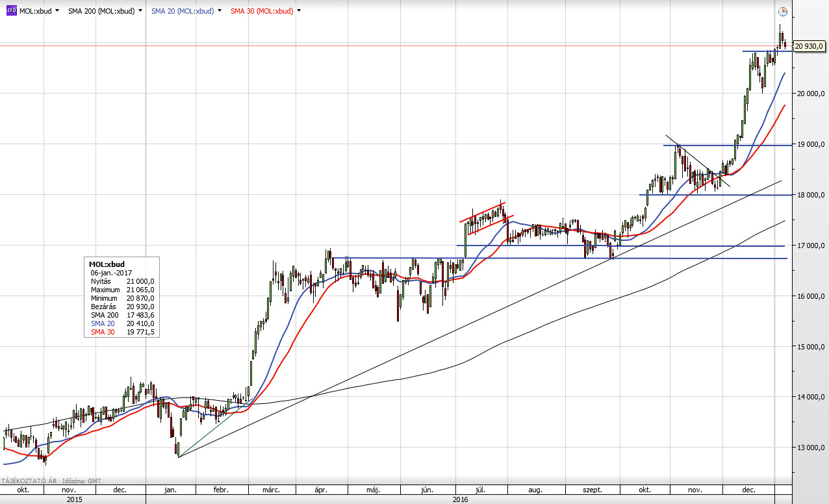Click the purple CFD instrument icon
The image size is (829, 504).
(11, 11)
